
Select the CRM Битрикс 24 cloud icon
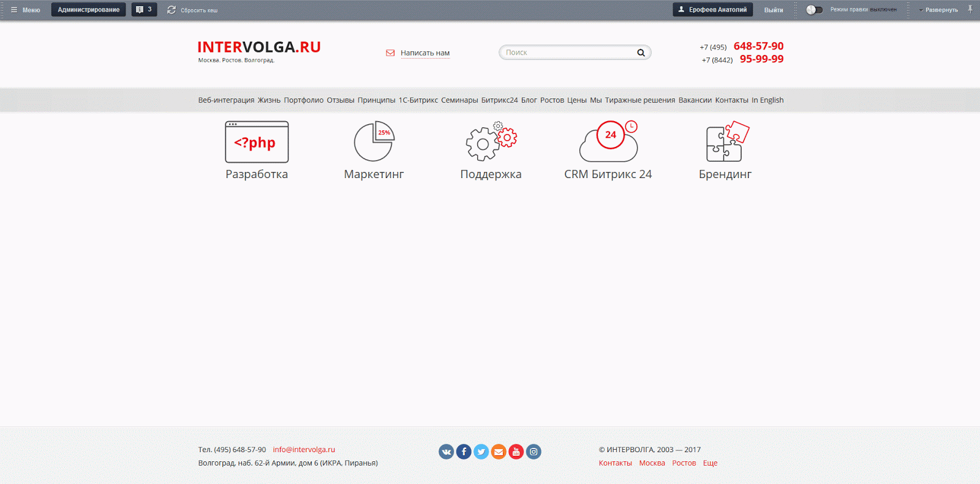608,141
